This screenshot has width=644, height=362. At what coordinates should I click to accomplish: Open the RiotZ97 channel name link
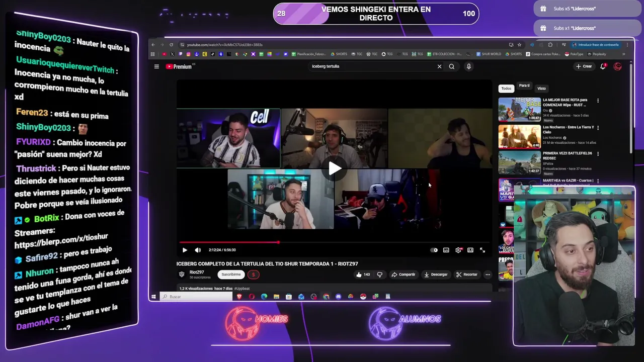click(197, 272)
